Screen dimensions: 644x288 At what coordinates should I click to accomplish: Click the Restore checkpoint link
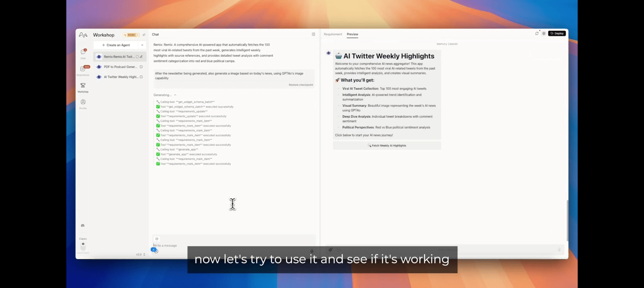(x=301, y=85)
